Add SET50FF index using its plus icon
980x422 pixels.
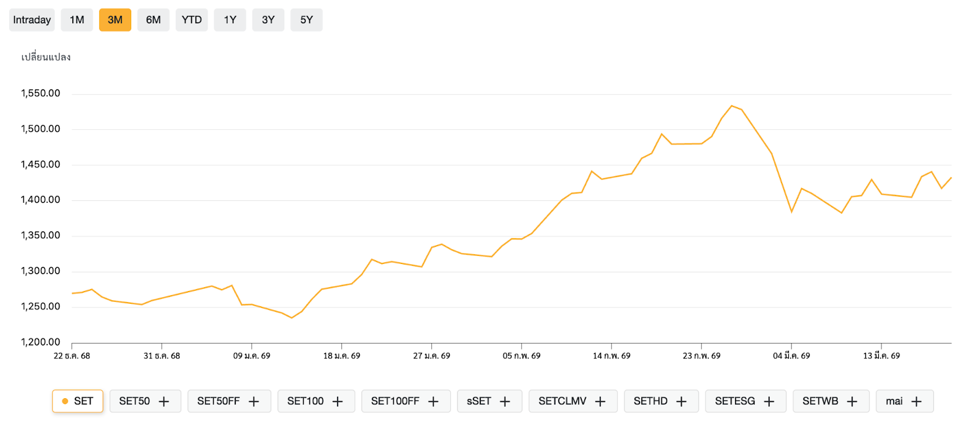pos(254,402)
